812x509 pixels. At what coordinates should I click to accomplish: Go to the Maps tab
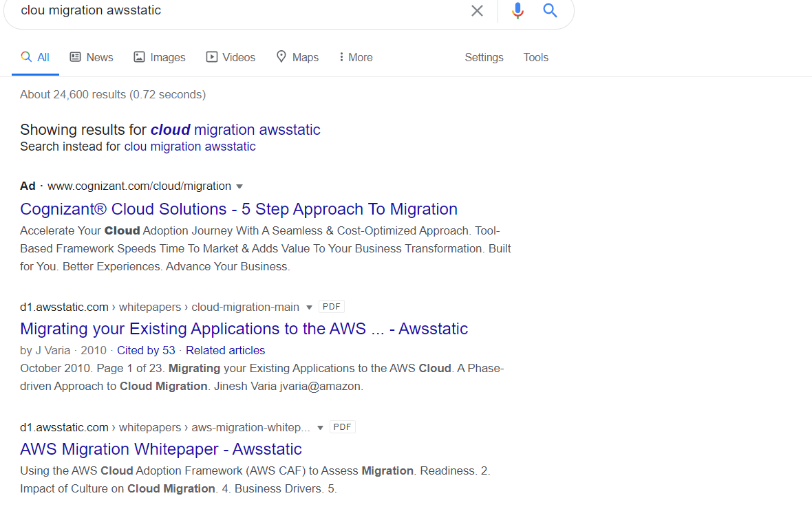[297, 57]
